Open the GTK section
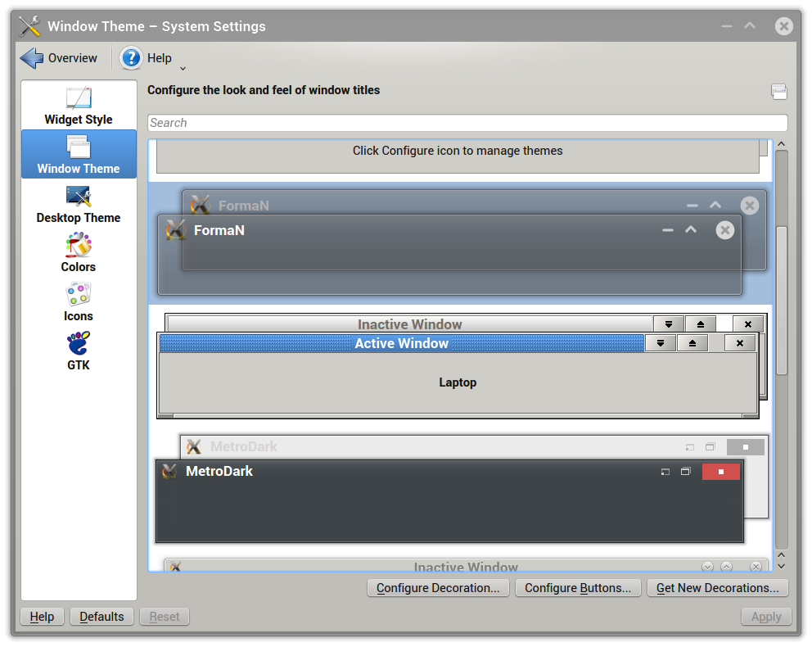This screenshot has height=647, width=812. click(x=79, y=351)
